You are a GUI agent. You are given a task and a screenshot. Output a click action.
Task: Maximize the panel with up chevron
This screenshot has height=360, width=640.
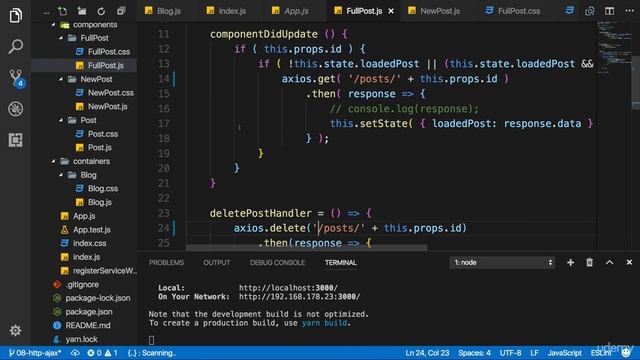point(609,262)
